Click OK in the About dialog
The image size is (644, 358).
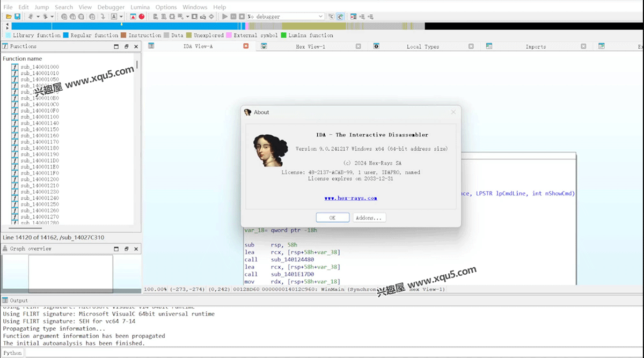[x=332, y=218]
